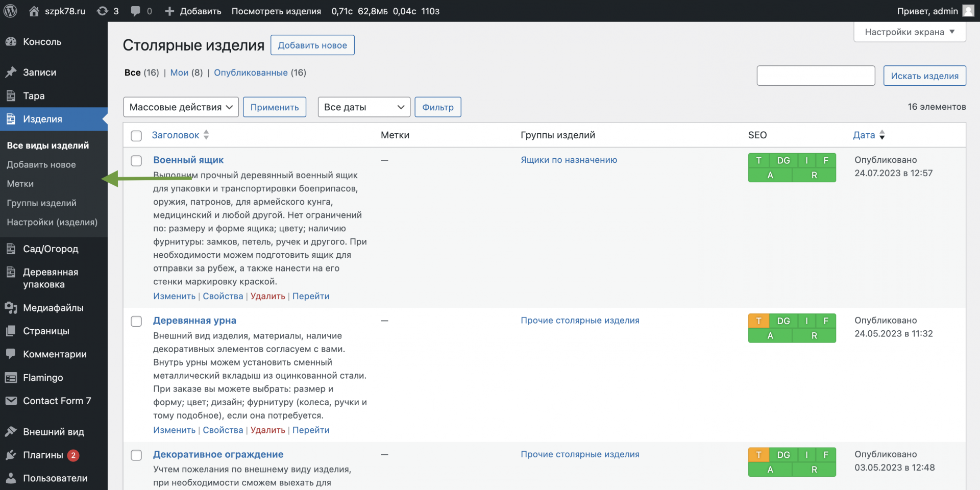The width and height of the screenshot is (980, 490).
Task: Open Flamingo icon in sidebar
Action: [x=11, y=378]
